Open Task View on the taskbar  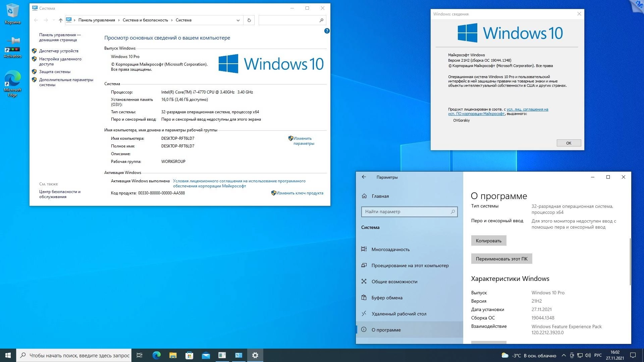tap(140, 355)
